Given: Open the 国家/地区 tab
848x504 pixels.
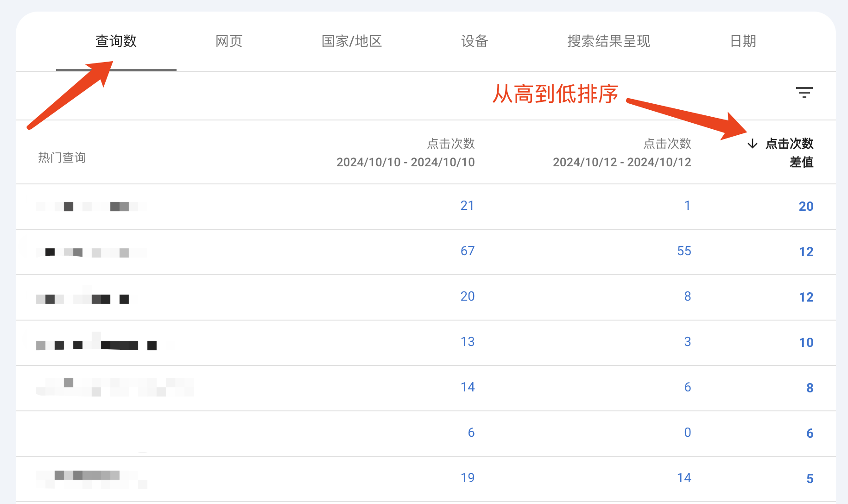Looking at the screenshot, I should [352, 41].
